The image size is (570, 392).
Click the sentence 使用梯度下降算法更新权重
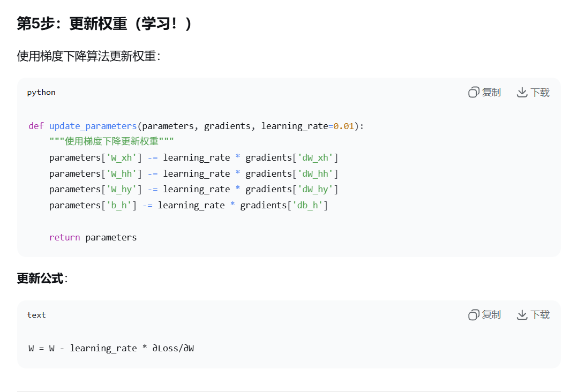pyautogui.click(x=89, y=56)
